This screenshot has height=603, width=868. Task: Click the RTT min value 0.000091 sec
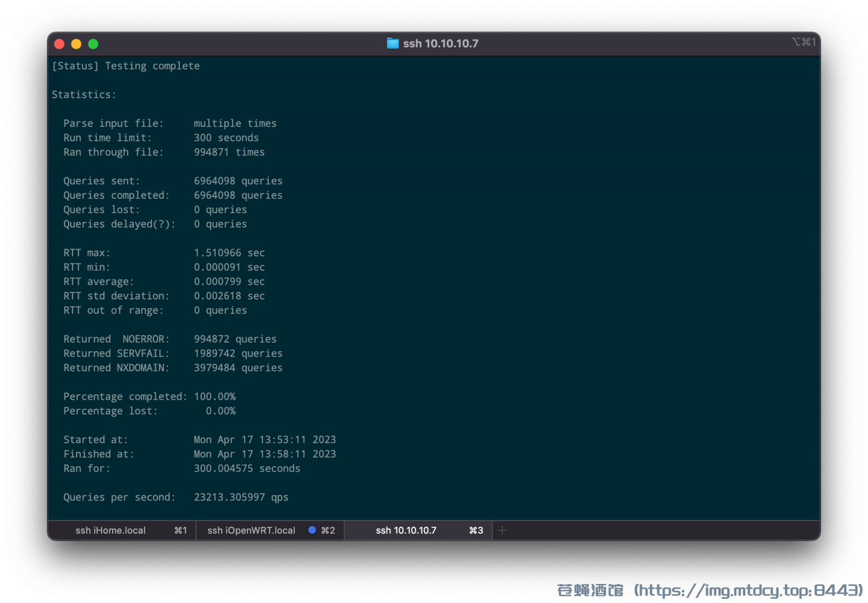coord(229,267)
